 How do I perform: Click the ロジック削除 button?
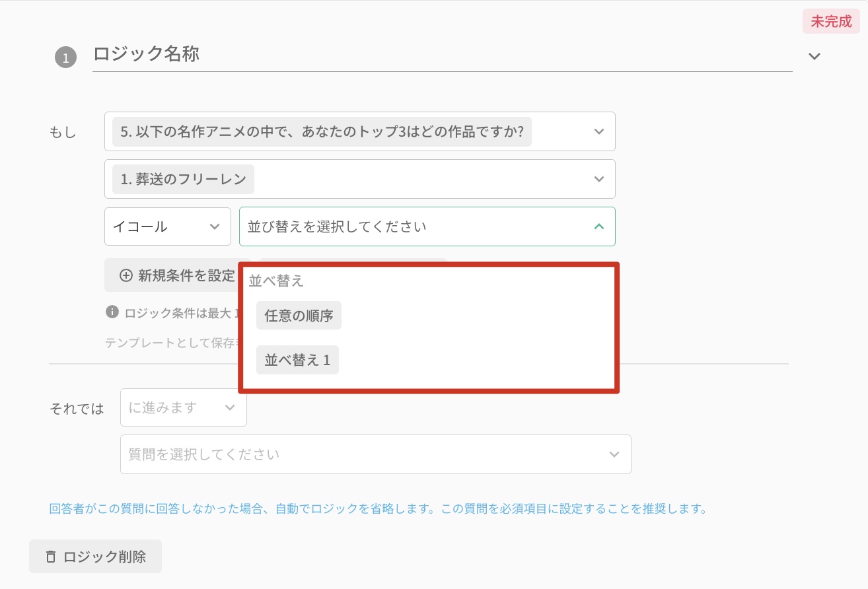tap(95, 557)
